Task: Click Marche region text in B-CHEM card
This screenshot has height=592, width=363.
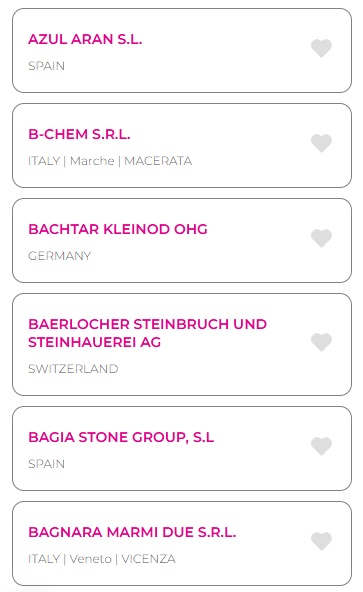Action: point(92,161)
